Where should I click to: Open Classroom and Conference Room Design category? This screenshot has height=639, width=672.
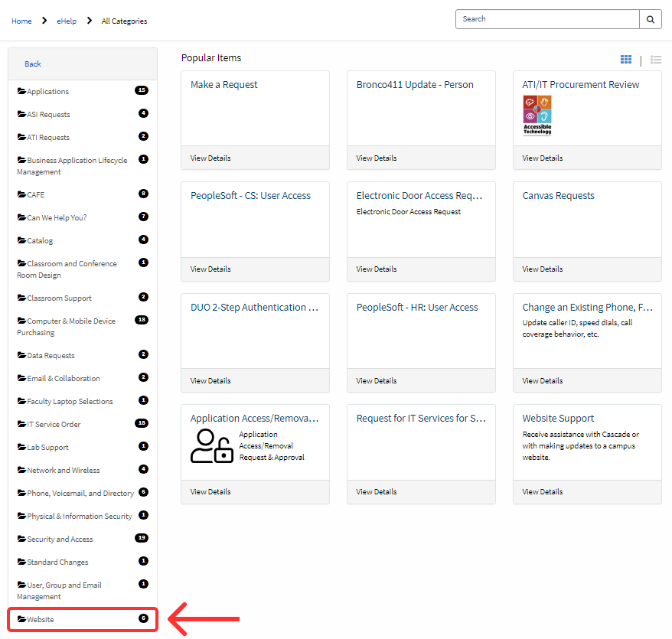67,269
